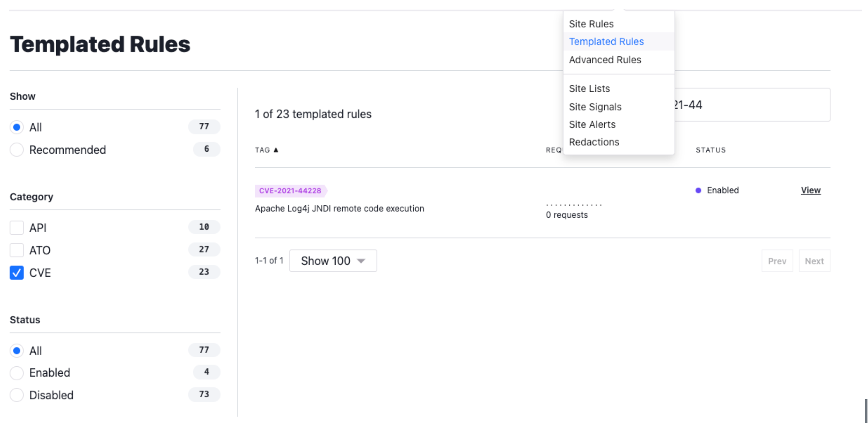Select the Enabled status radio button

(17, 373)
